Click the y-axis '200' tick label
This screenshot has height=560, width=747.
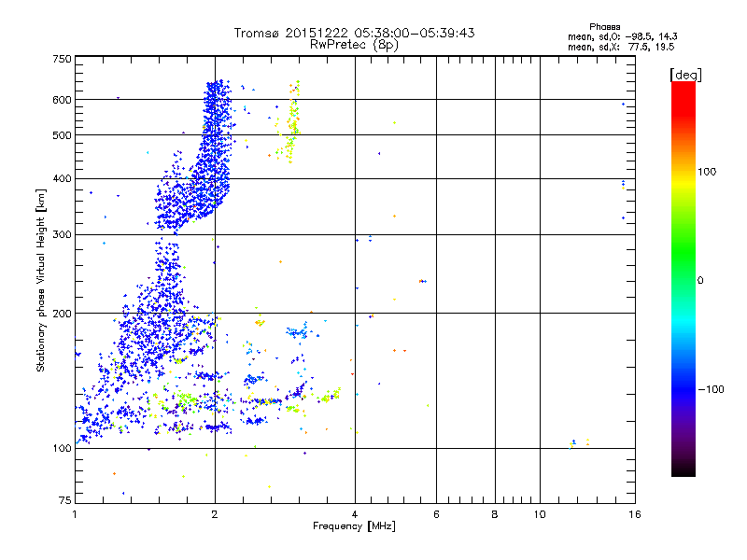click(x=62, y=314)
